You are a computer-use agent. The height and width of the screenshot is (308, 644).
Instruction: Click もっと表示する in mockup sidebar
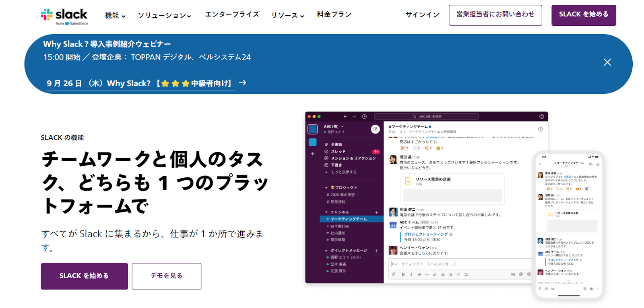(x=341, y=172)
